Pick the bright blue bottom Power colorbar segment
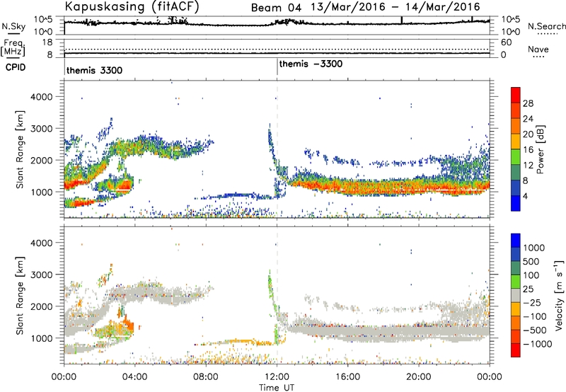This screenshot has width=566, height=392. [516, 203]
